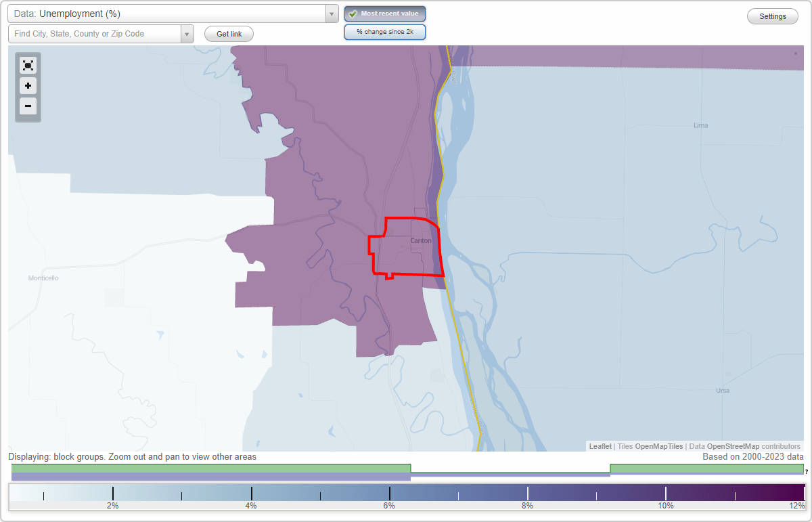The height and width of the screenshot is (522, 812).
Task: Click the 8% mark on the legend
Action: pos(528,505)
